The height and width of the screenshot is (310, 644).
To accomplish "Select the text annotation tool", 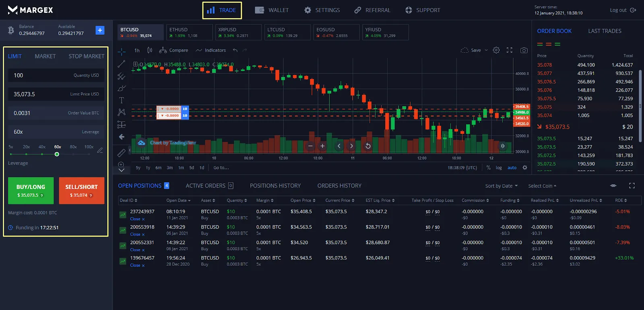I will pos(121,100).
